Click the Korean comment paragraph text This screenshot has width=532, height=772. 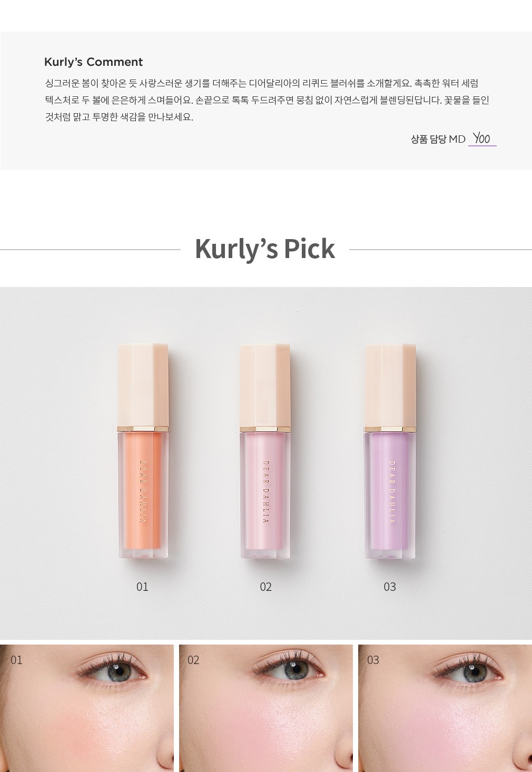267,100
